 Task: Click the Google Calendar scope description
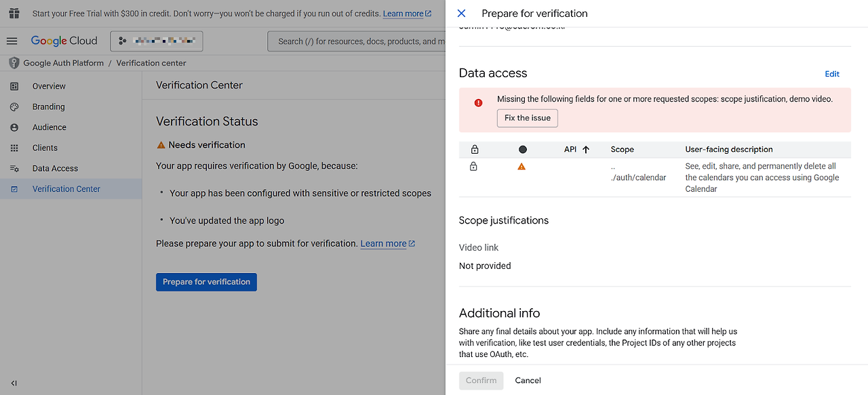[x=762, y=178]
